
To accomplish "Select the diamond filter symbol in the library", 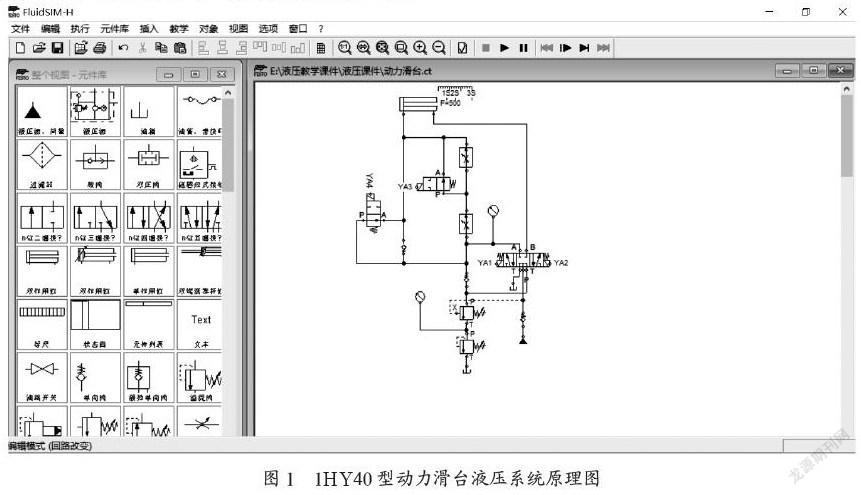I will [42, 164].
